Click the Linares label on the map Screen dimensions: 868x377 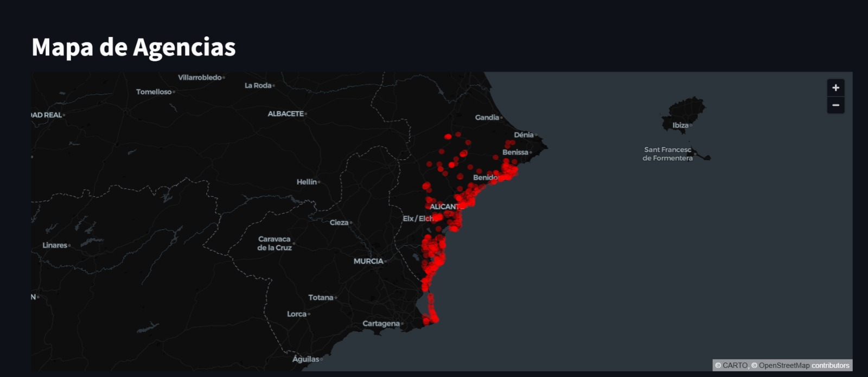click(55, 246)
